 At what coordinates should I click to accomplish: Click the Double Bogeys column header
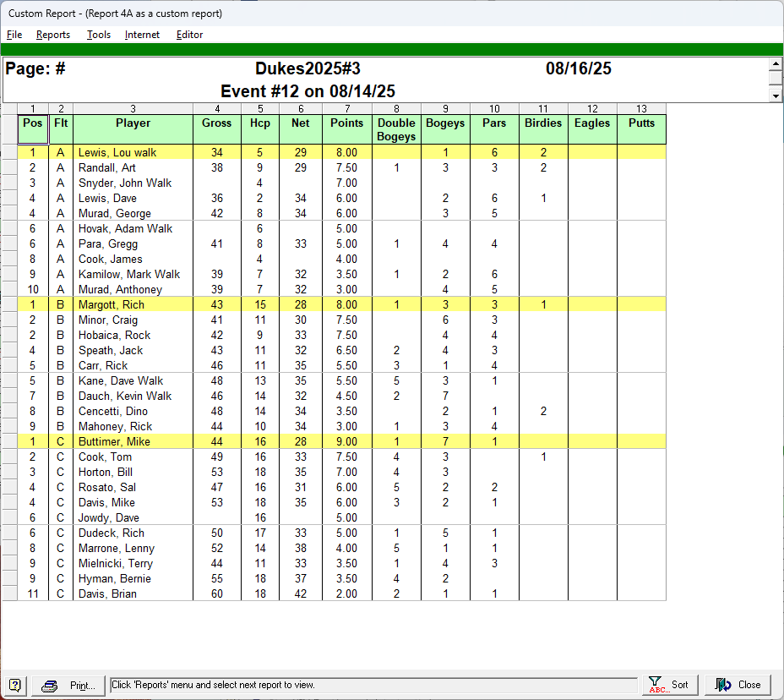396,129
